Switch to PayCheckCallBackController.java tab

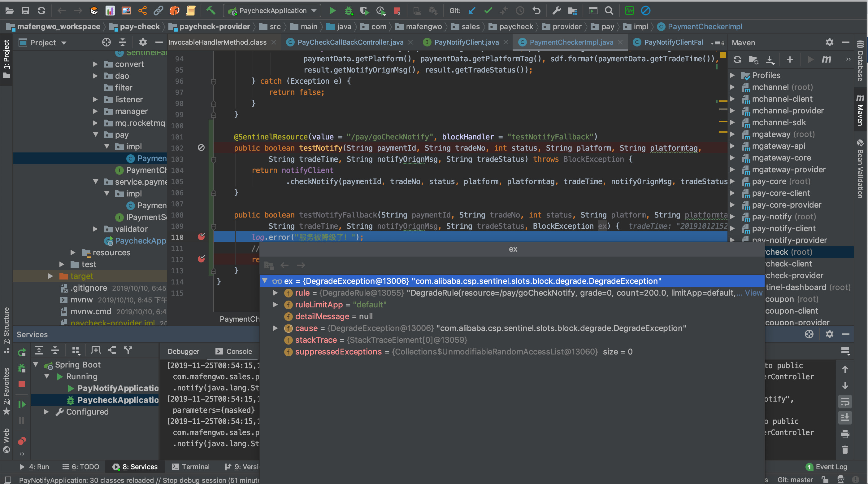[350, 42]
